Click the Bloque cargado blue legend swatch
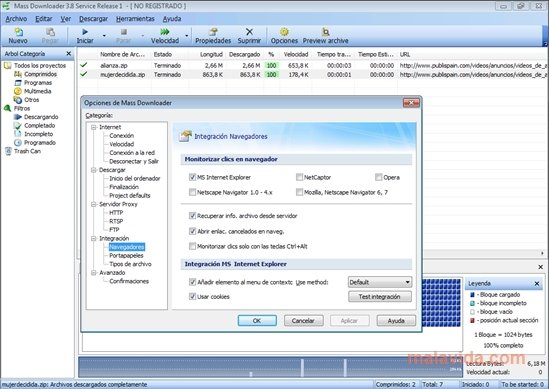The height and width of the screenshot is (389, 549). (x=472, y=295)
